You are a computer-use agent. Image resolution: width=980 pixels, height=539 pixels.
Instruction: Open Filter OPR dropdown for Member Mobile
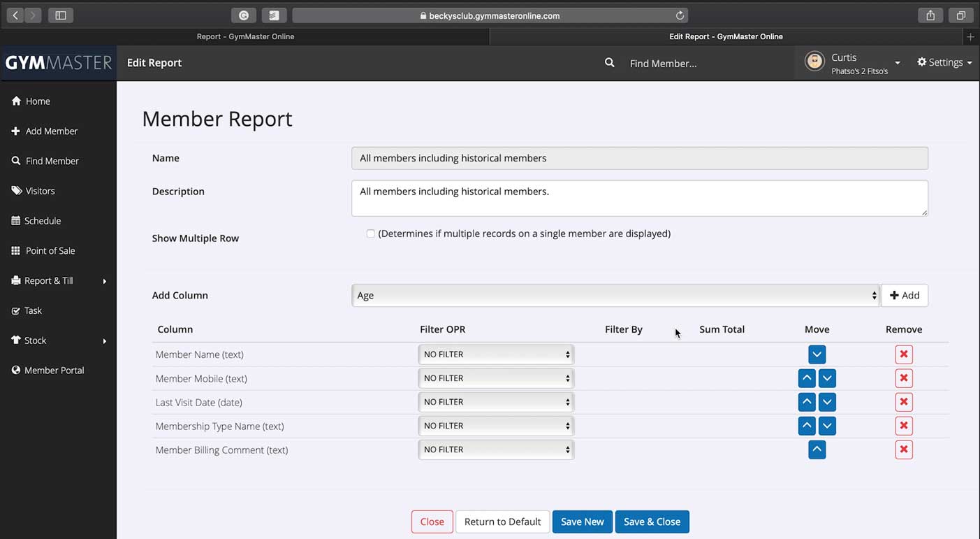[x=496, y=378]
